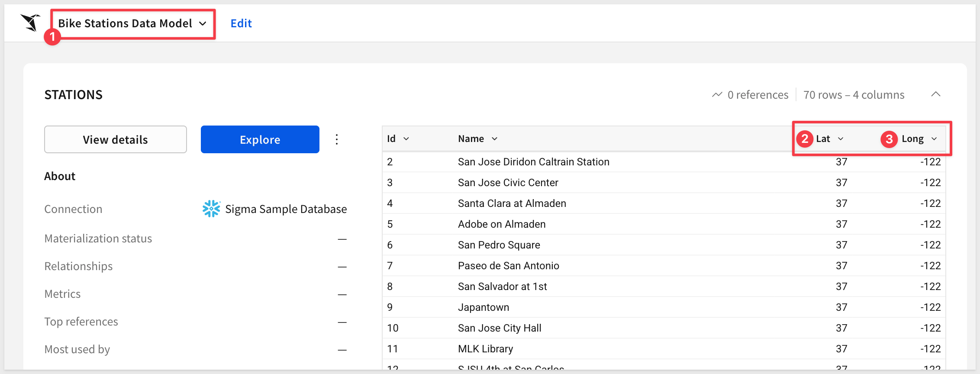980x374 pixels.
Task: Select the Japantown name cell
Action: 484,307
